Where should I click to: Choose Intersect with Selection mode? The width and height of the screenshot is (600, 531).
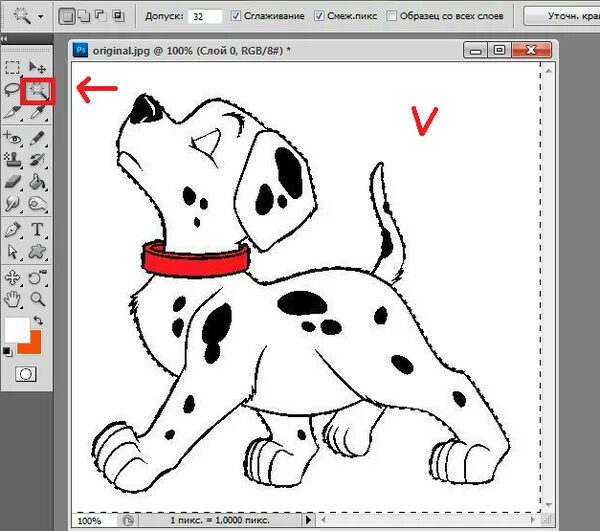click(118, 16)
